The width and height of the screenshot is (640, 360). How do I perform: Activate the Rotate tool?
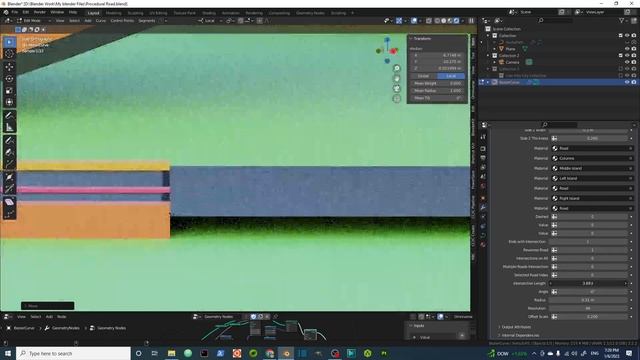[x=9, y=78]
